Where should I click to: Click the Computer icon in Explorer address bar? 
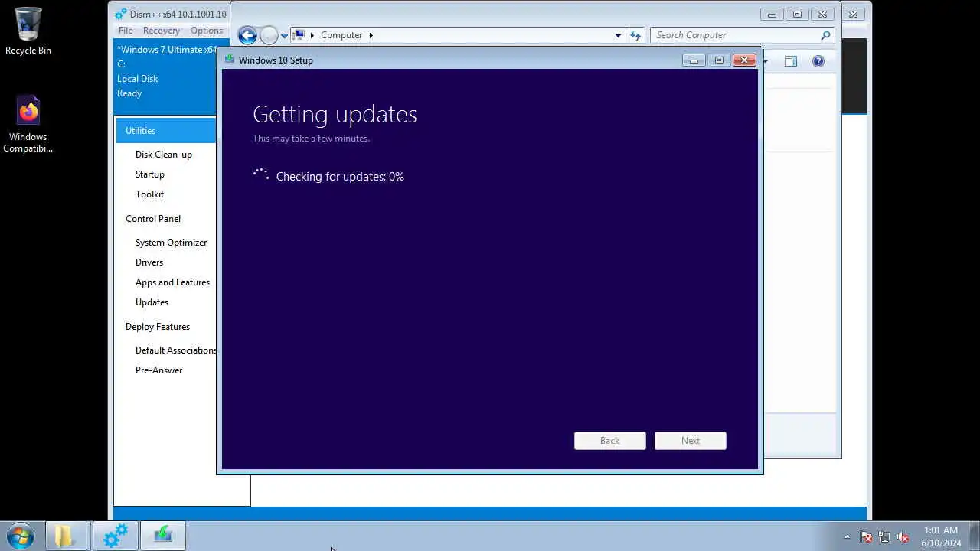[299, 35]
